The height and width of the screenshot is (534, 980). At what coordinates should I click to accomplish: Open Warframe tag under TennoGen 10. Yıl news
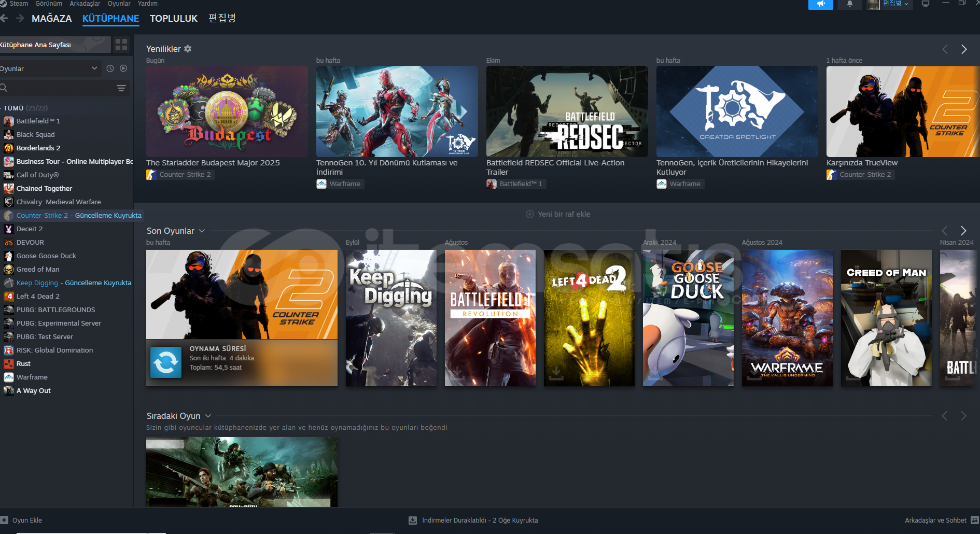(339, 184)
